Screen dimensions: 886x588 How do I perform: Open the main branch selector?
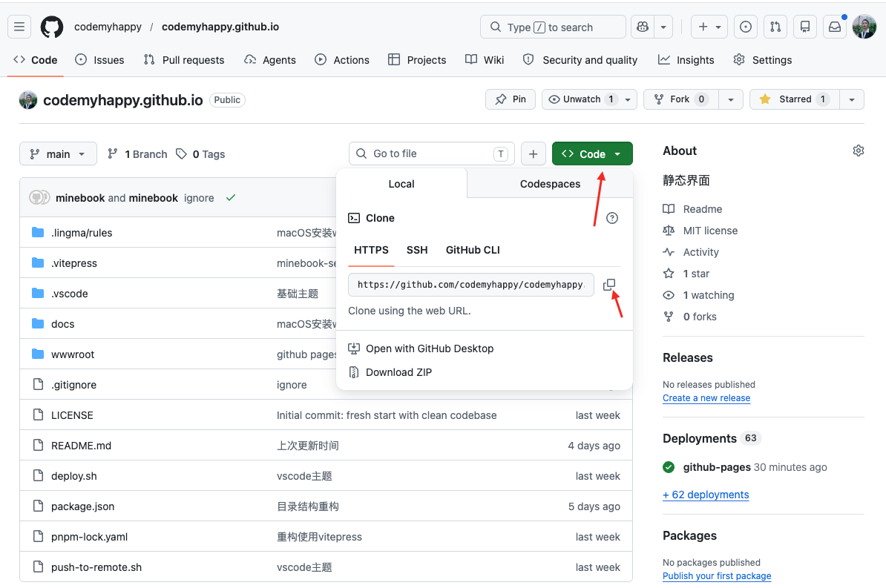(x=58, y=153)
